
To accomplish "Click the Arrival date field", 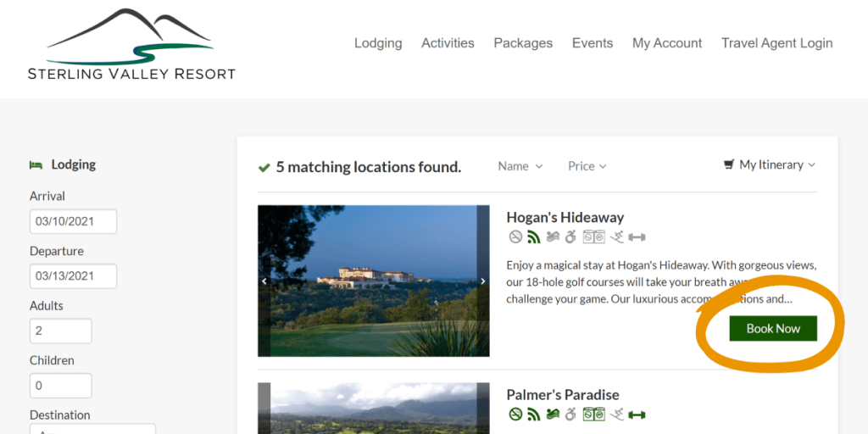I will click(73, 222).
